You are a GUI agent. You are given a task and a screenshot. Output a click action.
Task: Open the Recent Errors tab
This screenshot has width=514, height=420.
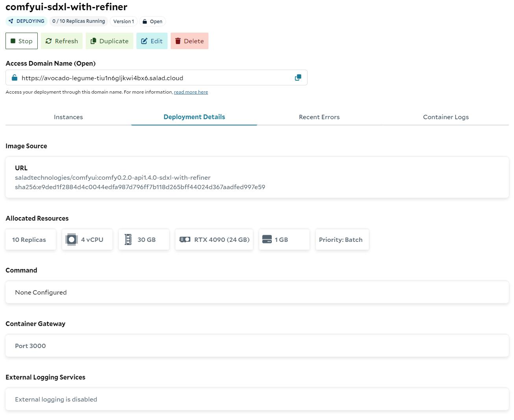(319, 117)
